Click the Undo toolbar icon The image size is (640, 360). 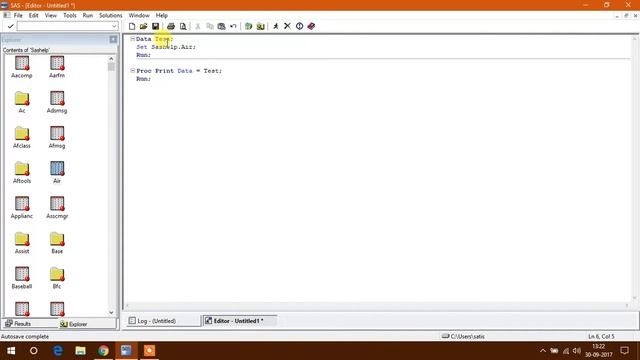233,26
